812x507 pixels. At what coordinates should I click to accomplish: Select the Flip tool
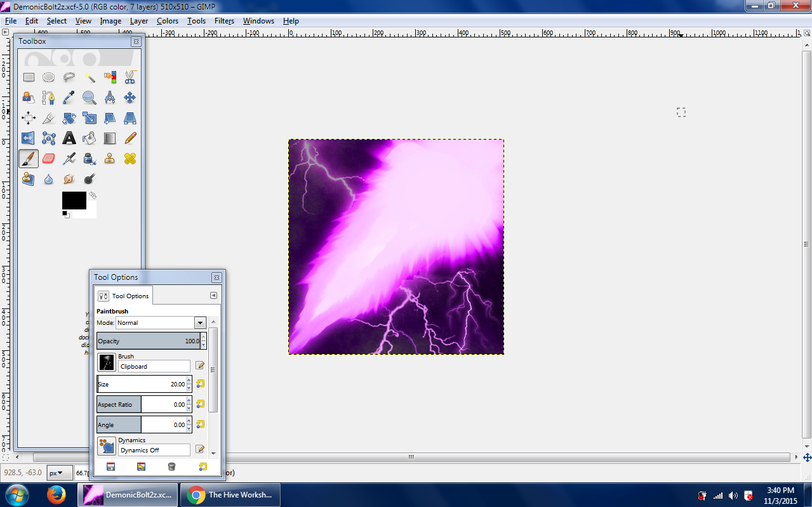(x=29, y=138)
